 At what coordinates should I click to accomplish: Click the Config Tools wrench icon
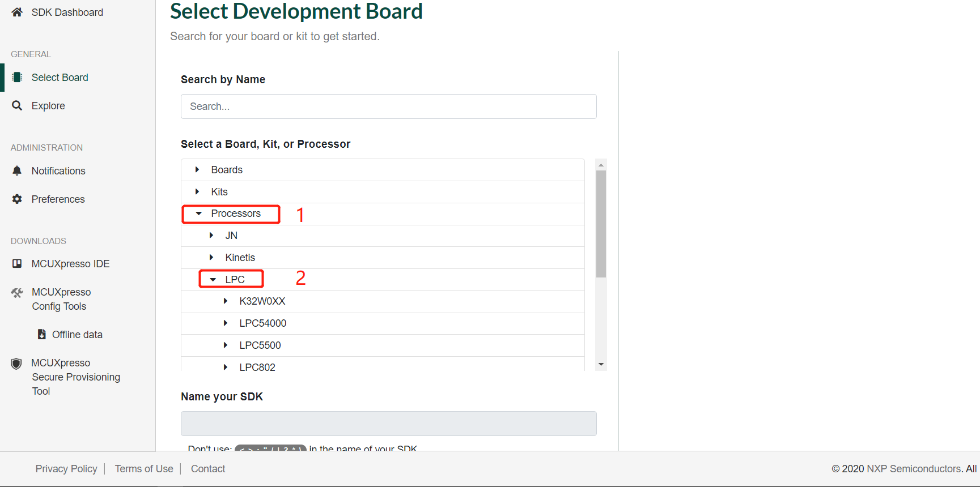(17, 293)
